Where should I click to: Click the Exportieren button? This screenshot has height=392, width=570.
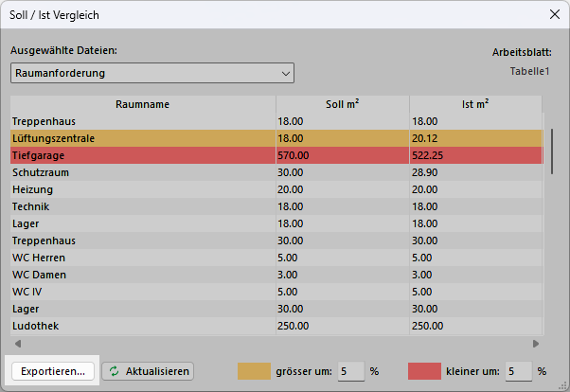[x=53, y=372]
